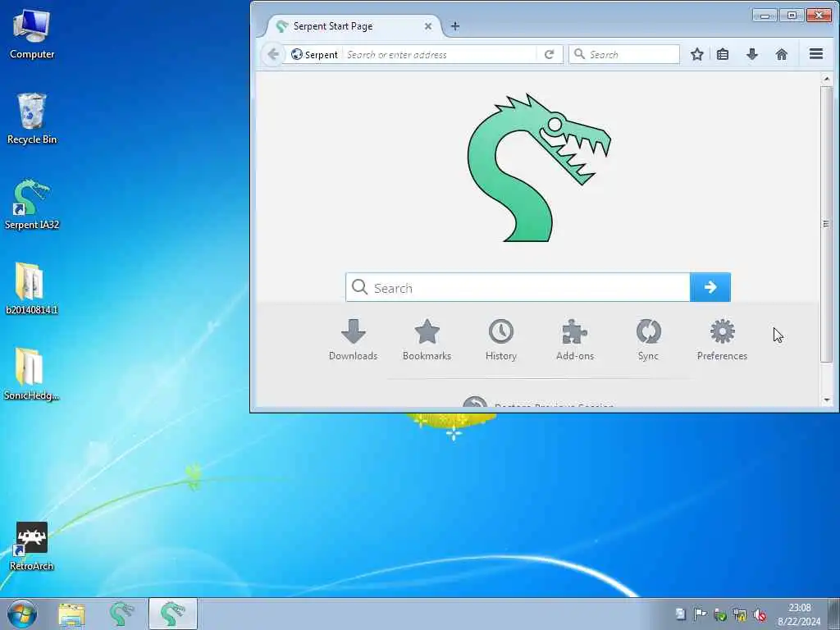Click the page scrollbar down arrow

pyautogui.click(x=827, y=399)
